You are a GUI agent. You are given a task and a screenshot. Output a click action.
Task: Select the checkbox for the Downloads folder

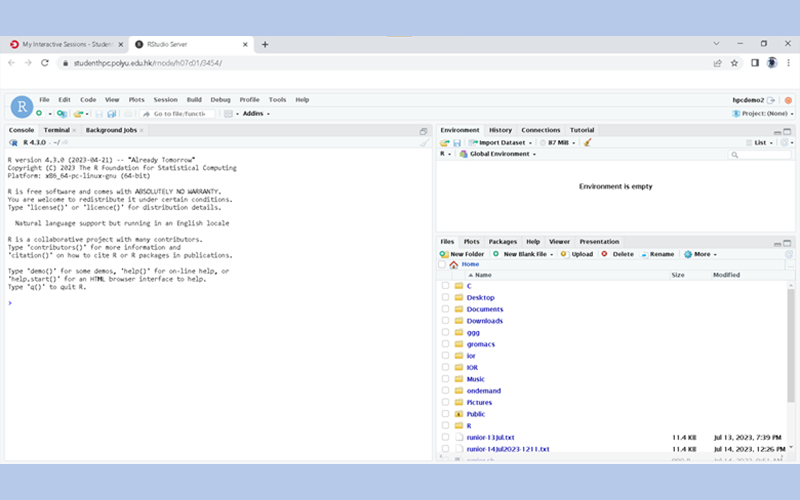(445, 321)
